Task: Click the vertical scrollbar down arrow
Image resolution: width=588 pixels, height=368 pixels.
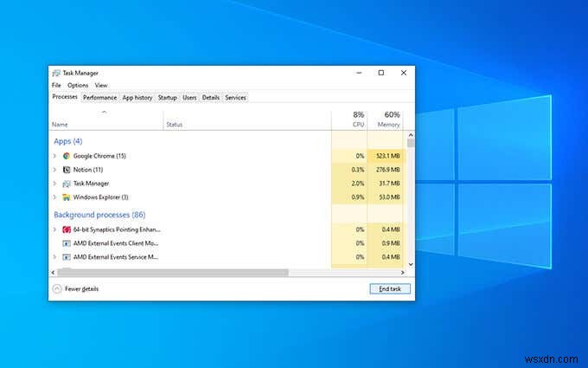Action: pyautogui.click(x=411, y=265)
